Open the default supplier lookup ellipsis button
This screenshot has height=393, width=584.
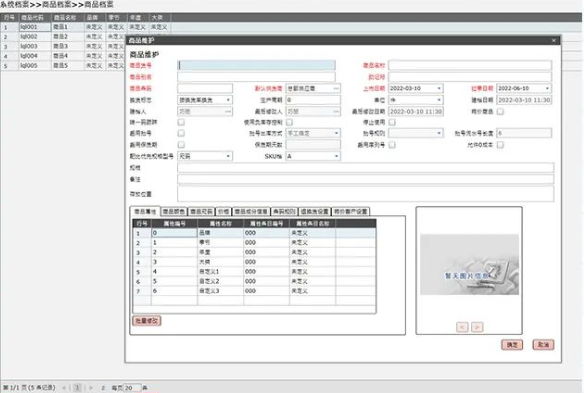click(x=336, y=89)
